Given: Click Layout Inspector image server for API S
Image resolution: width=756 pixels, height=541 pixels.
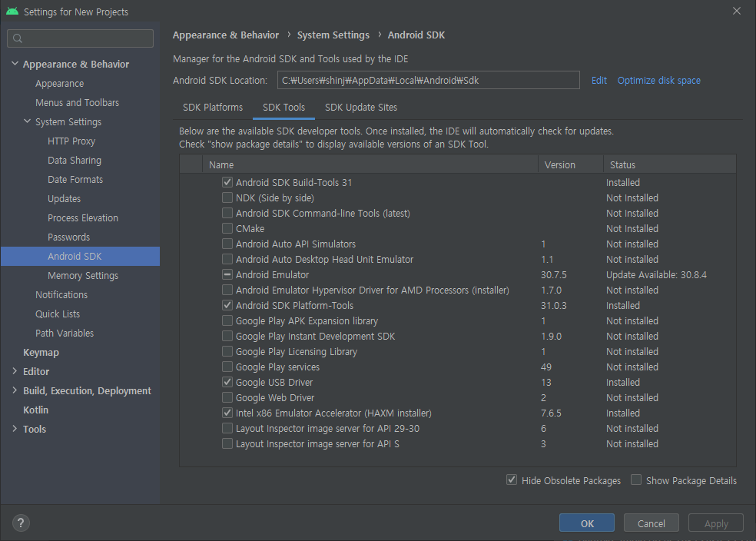Looking at the screenshot, I should (317, 444).
